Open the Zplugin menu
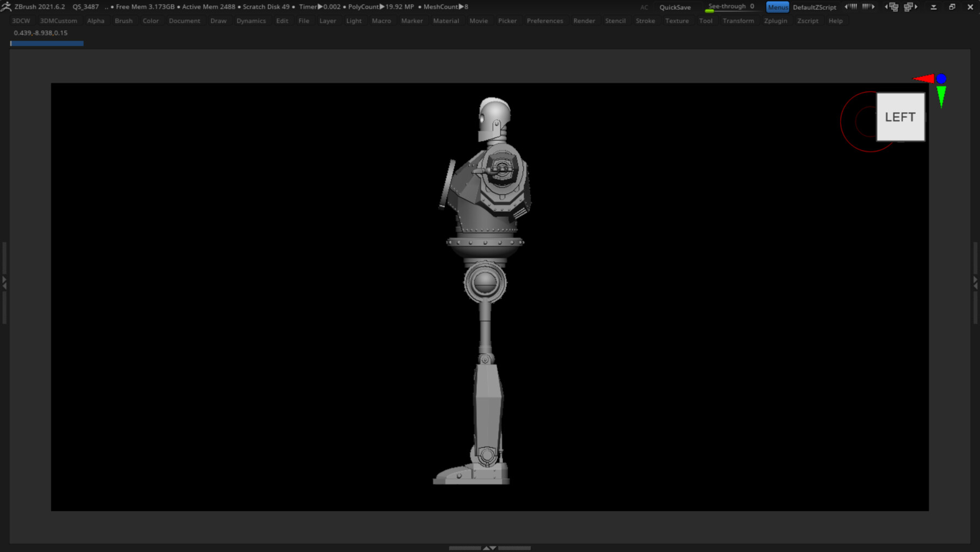Viewport: 980px width, 552px height. tap(775, 21)
